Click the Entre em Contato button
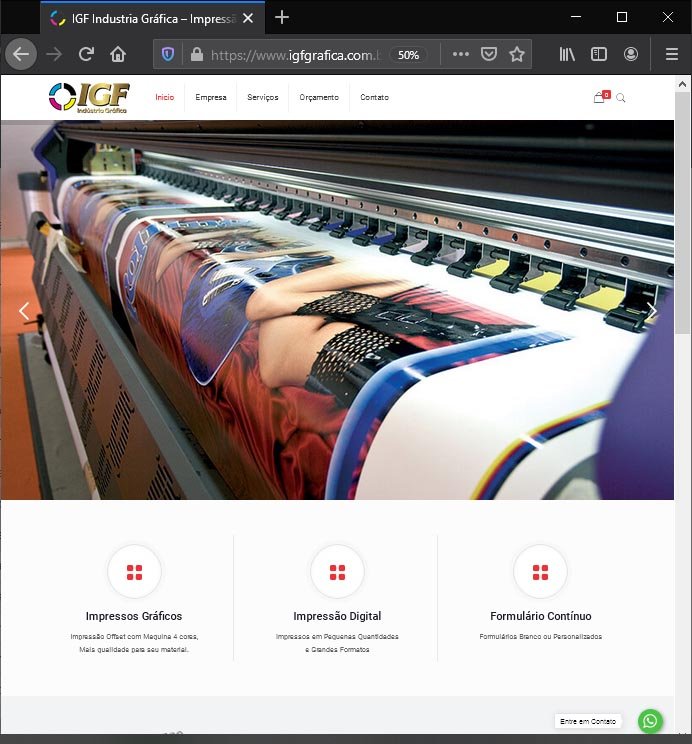This screenshot has height=744, width=692. [x=589, y=721]
